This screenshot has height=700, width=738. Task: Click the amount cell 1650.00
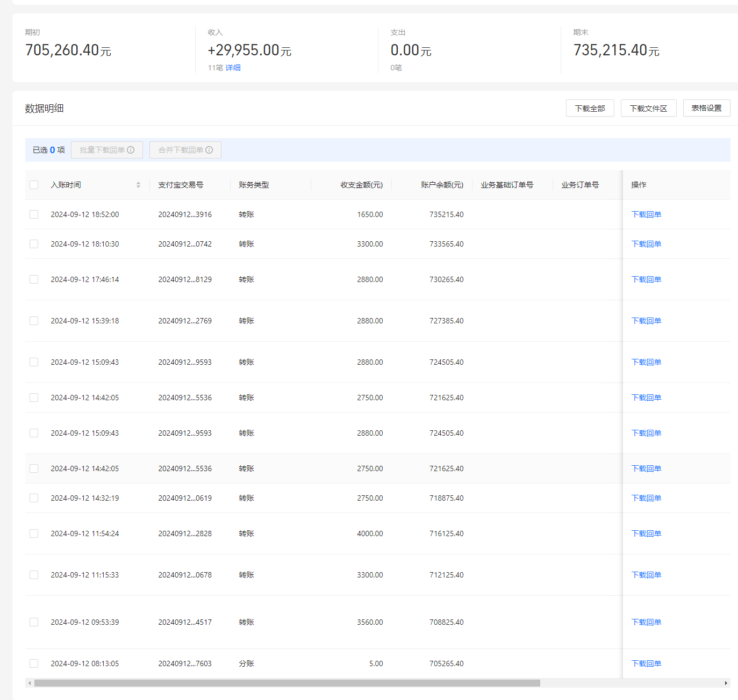pos(370,214)
